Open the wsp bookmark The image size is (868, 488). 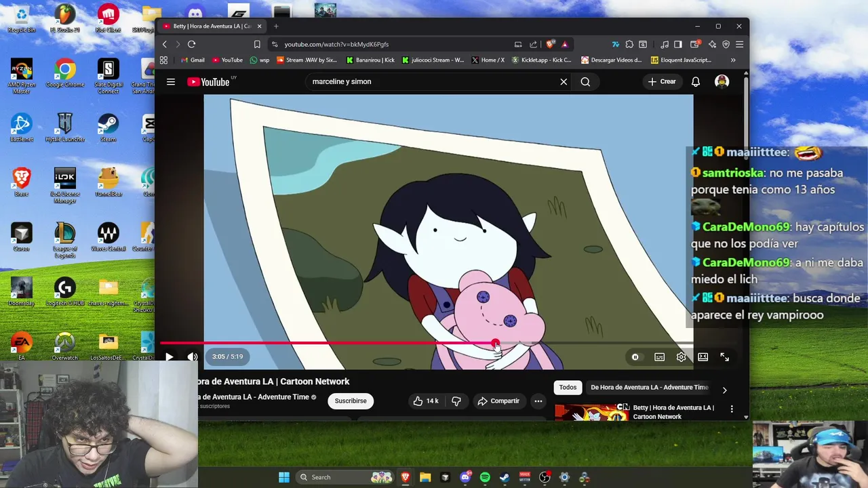point(260,60)
